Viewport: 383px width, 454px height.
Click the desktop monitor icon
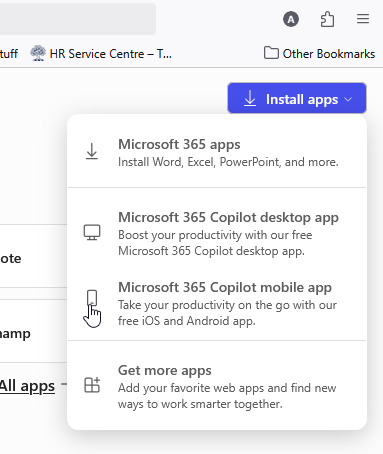coord(92,232)
